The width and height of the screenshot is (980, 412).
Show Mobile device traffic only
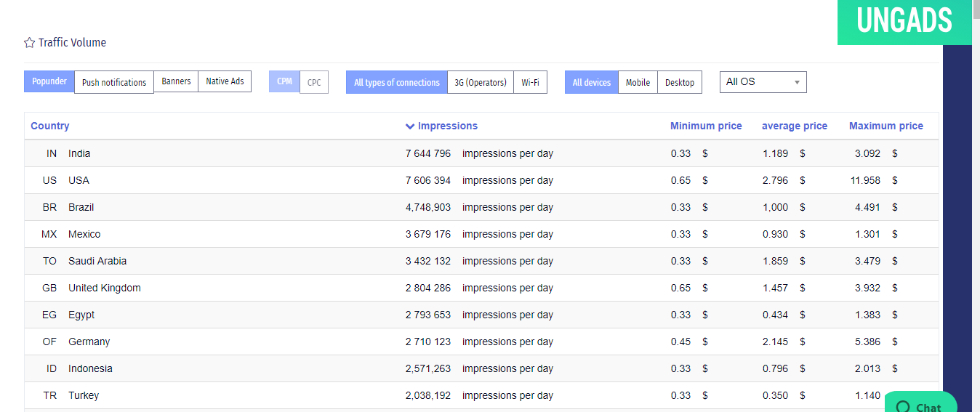coord(638,82)
